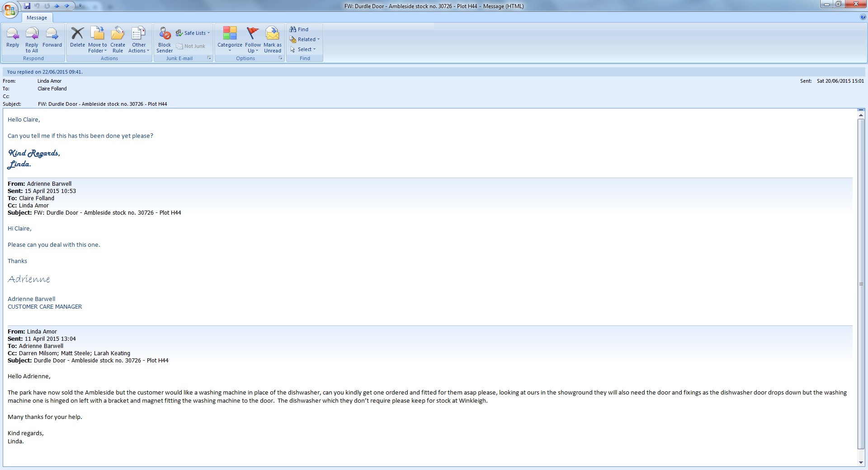Click the cursive Adrienne signature
868x470 pixels.
pos(29,279)
